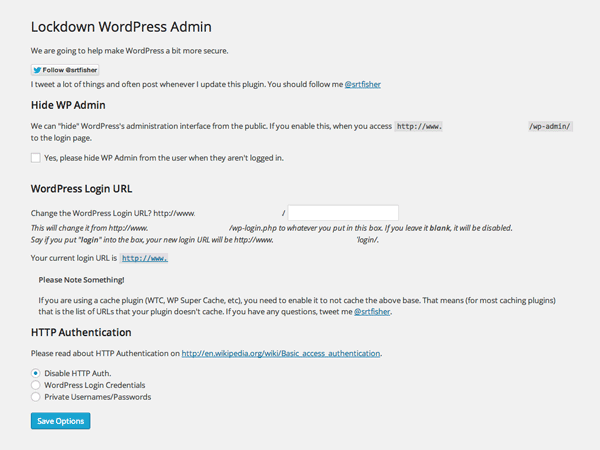Image resolution: width=600 pixels, height=450 pixels.
Task: Click the 'We are going to help make WordPress' text
Action: click(129, 51)
